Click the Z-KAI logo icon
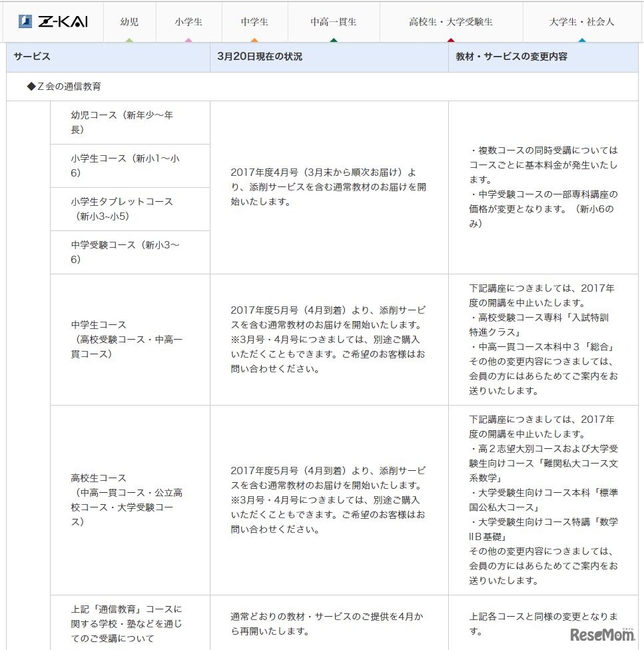Viewport: 644px width, 650px height. 25,21
